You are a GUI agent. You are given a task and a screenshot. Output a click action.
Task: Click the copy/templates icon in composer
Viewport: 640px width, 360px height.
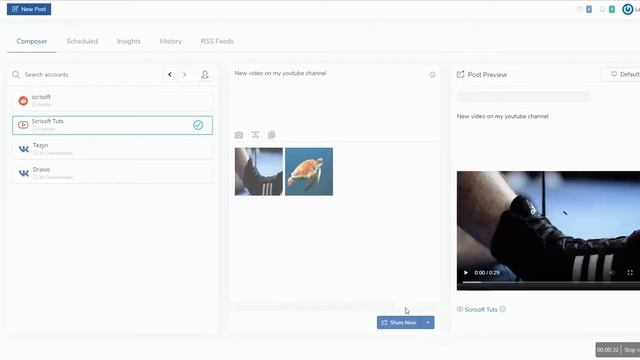[x=271, y=135]
